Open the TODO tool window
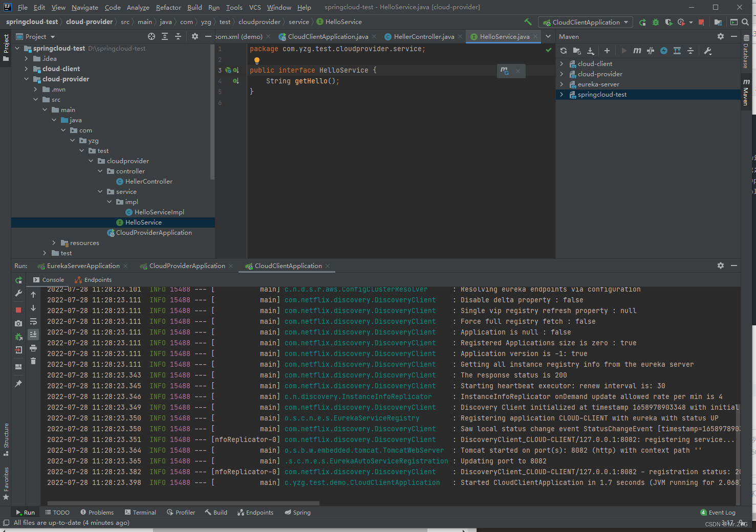Image resolution: width=756 pixels, height=532 pixels. (57, 513)
